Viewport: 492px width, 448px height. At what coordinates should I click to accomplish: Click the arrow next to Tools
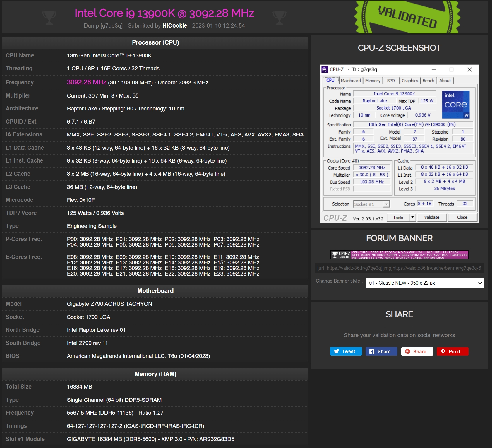(412, 217)
